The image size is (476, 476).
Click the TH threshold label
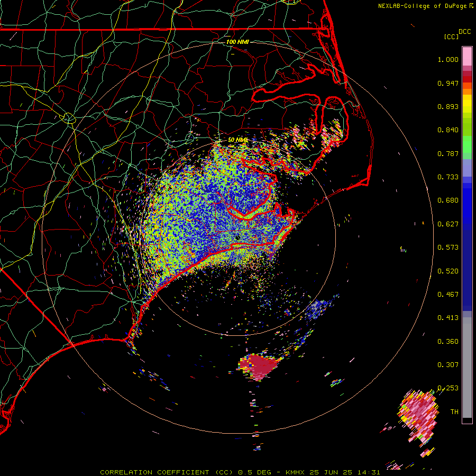tap(454, 412)
